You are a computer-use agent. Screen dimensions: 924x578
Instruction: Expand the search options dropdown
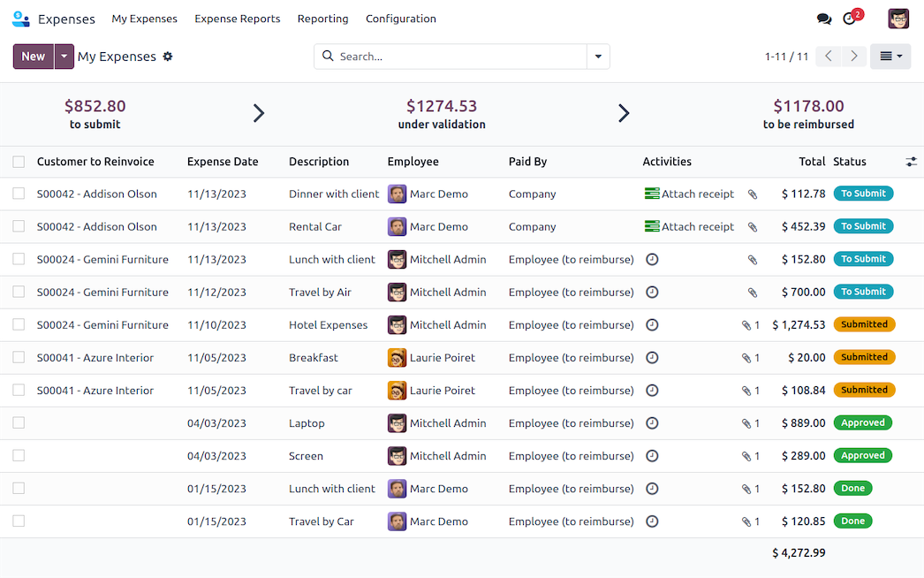click(x=598, y=56)
